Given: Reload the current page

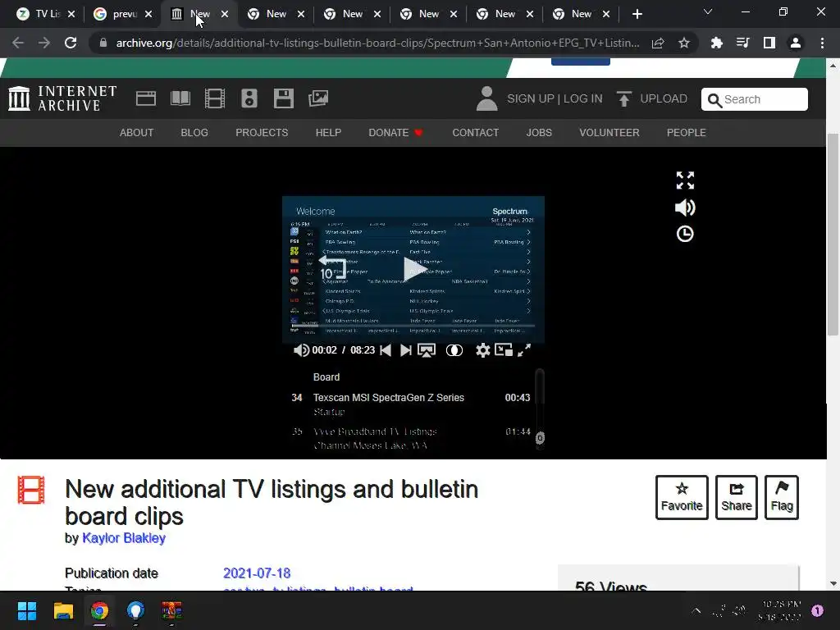Looking at the screenshot, I should (71, 43).
